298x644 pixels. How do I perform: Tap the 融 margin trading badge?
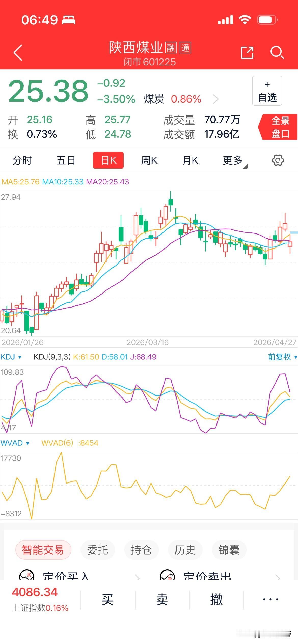pos(171,48)
